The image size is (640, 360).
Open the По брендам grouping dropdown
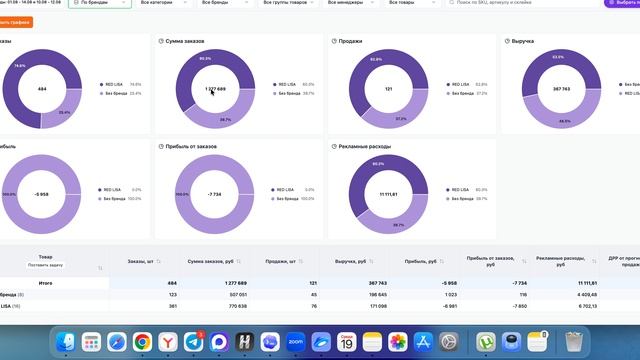pos(100,3)
